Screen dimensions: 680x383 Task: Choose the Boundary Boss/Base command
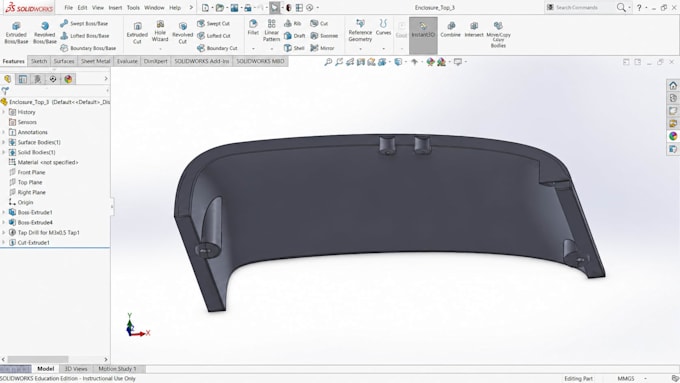(88, 48)
